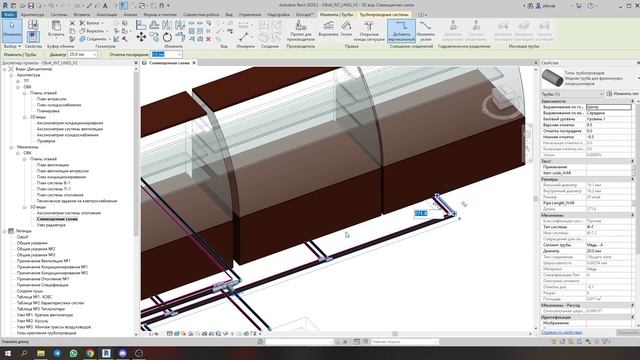640x360 pixels.
Task: Open the Отметка посередине value dropdown
Action: tap(179, 54)
